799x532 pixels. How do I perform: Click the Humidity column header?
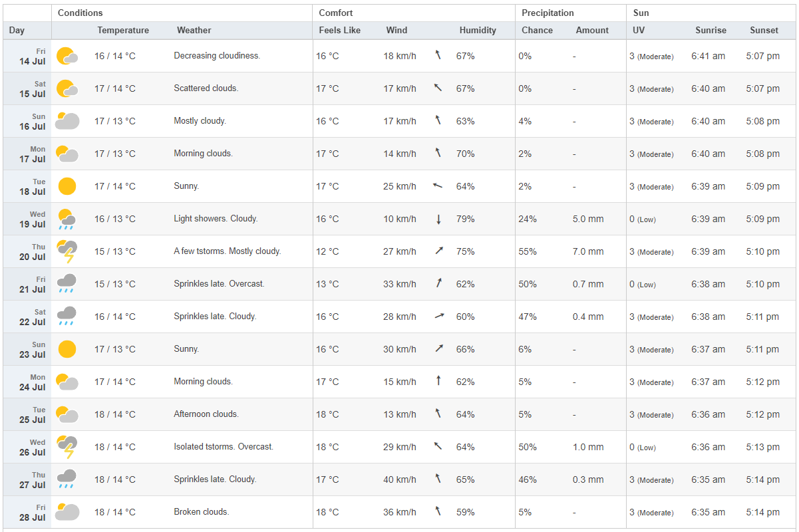click(x=478, y=31)
